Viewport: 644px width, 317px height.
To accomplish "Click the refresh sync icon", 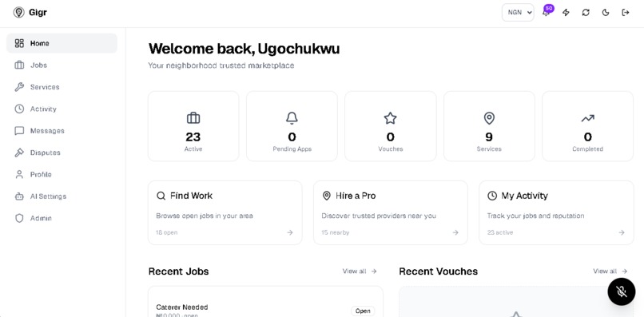I will 586,12.
